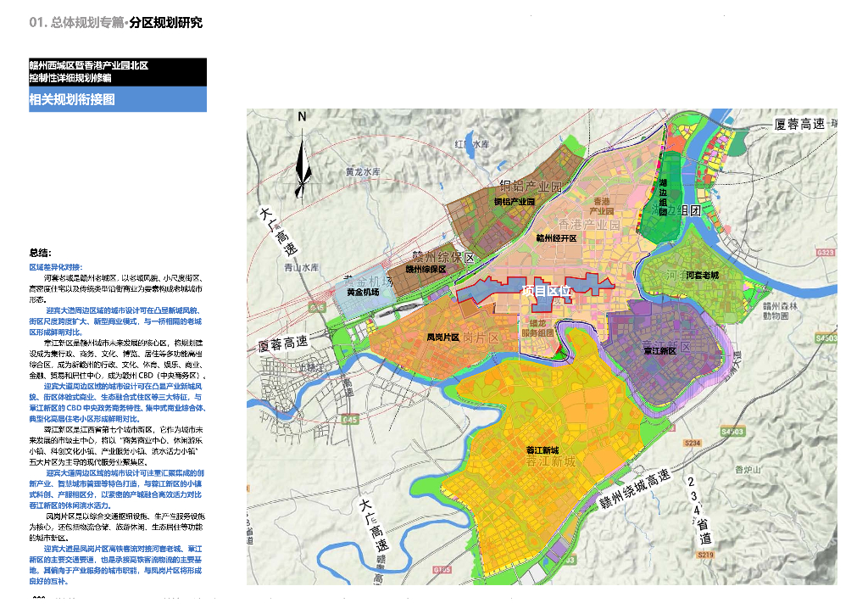The image size is (868, 614).
Task: Click blue heading '相关规划衔接图'
Action: [x=72, y=100]
